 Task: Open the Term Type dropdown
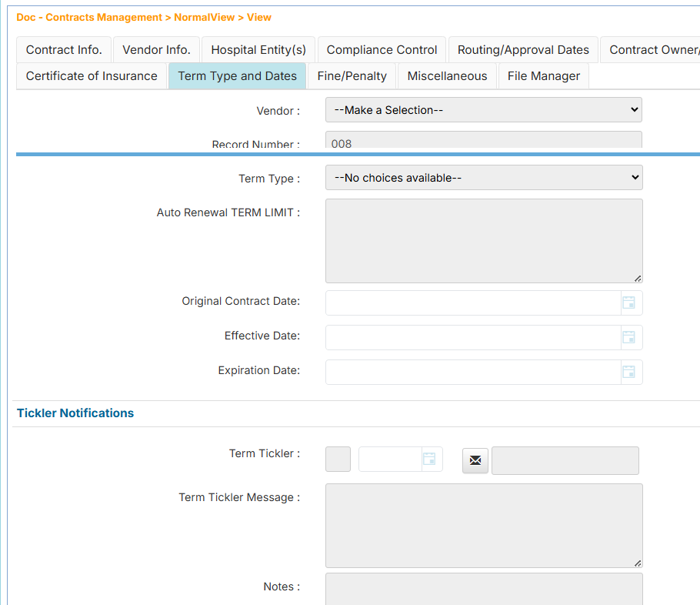(x=483, y=178)
